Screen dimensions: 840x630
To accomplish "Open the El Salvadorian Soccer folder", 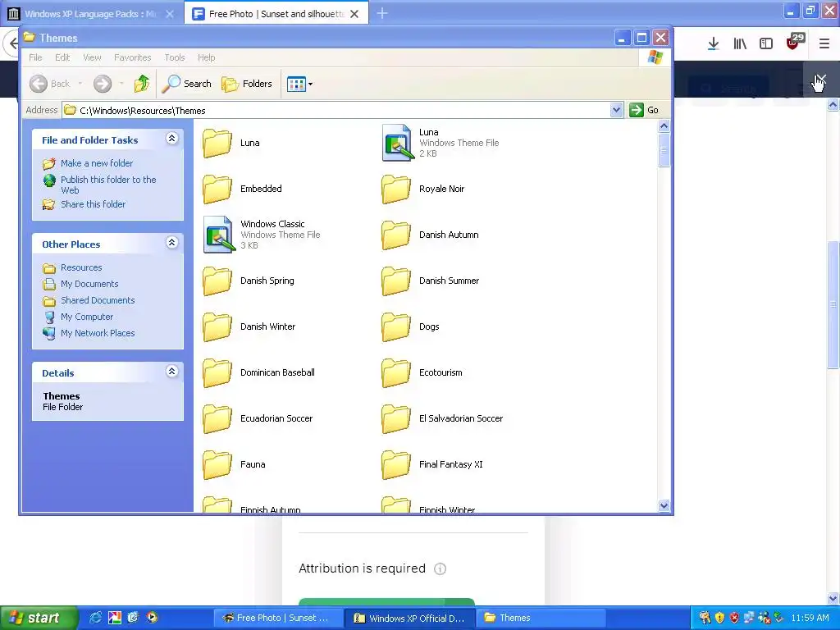I will [442, 419].
